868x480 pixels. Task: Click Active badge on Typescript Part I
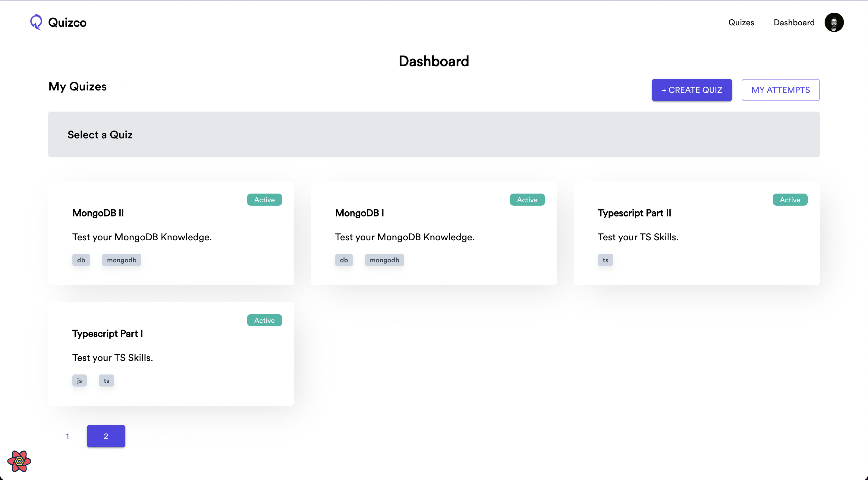[264, 320]
